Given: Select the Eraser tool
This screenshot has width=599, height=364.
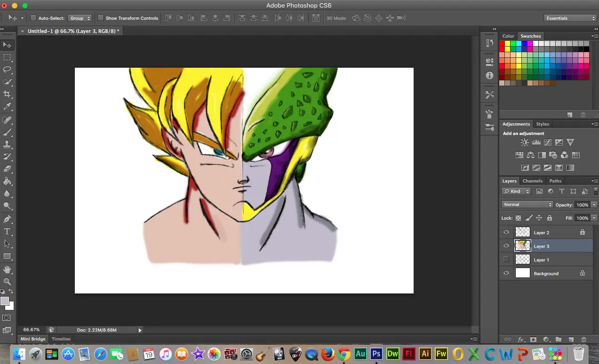Looking at the screenshot, I should coord(7,169).
